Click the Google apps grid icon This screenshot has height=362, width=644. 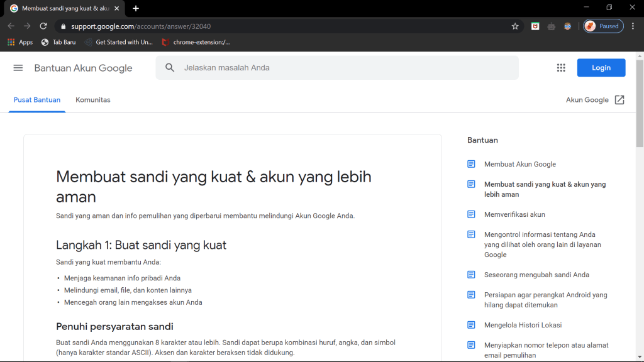(x=561, y=68)
